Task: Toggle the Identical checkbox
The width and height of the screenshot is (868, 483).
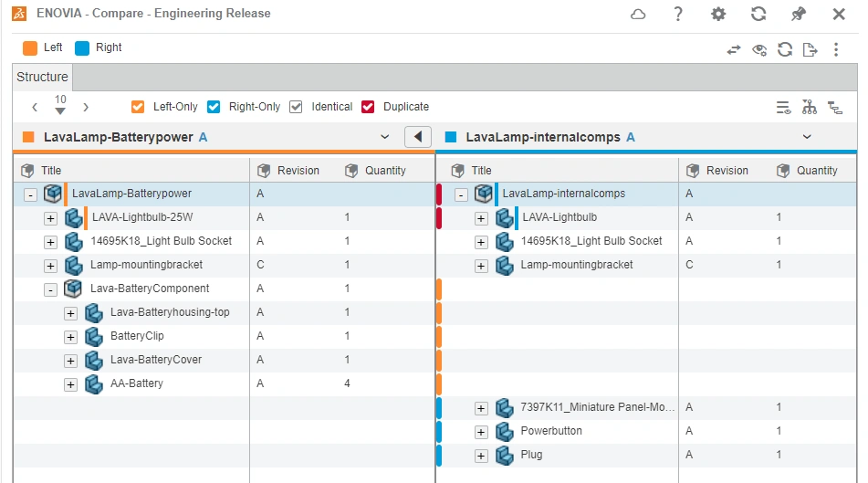Action: 296,107
